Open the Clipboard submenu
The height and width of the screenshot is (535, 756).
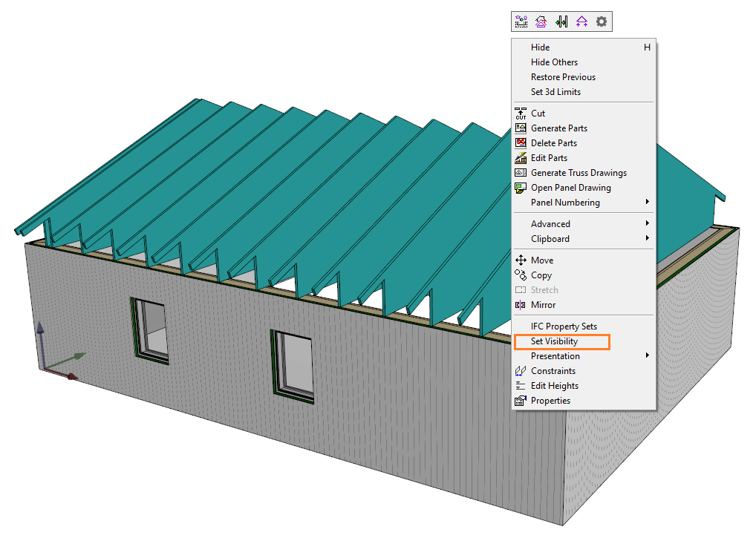pyautogui.click(x=550, y=239)
